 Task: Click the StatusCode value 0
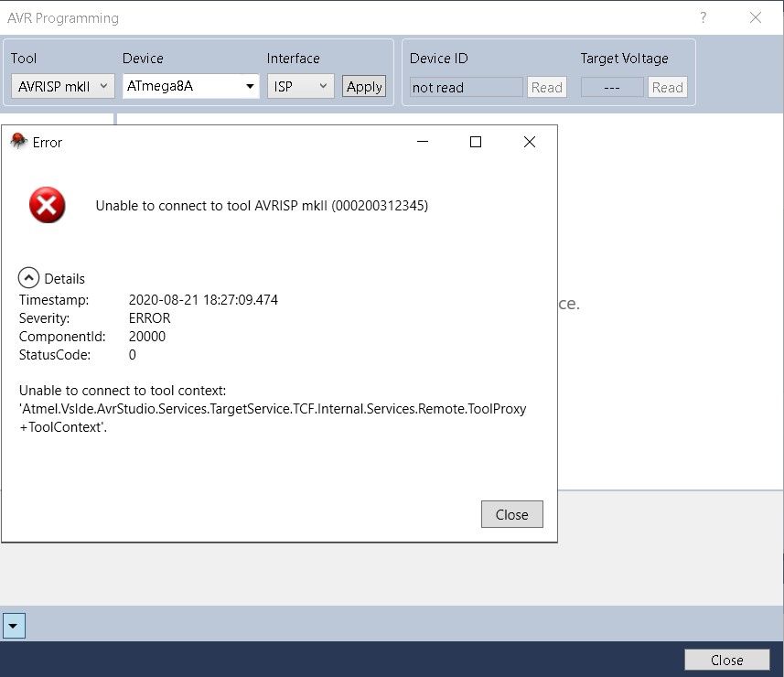[x=132, y=355]
